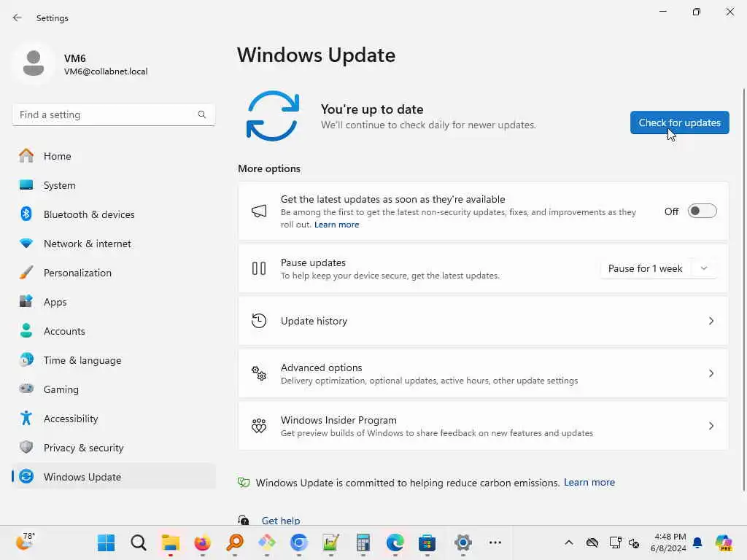This screenshot has height=560, width=747.
Task: Click Check for updates button
Action: [x=679, y=122]
